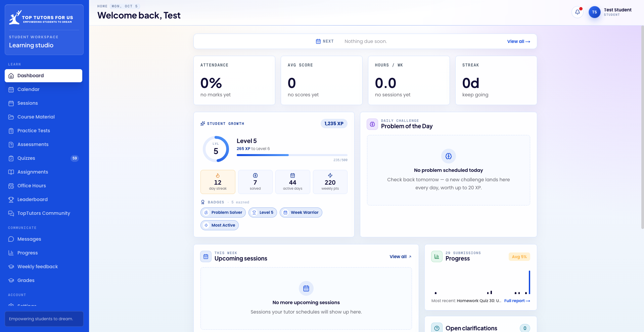Click the badges ribbon icon

coord(203,202)
